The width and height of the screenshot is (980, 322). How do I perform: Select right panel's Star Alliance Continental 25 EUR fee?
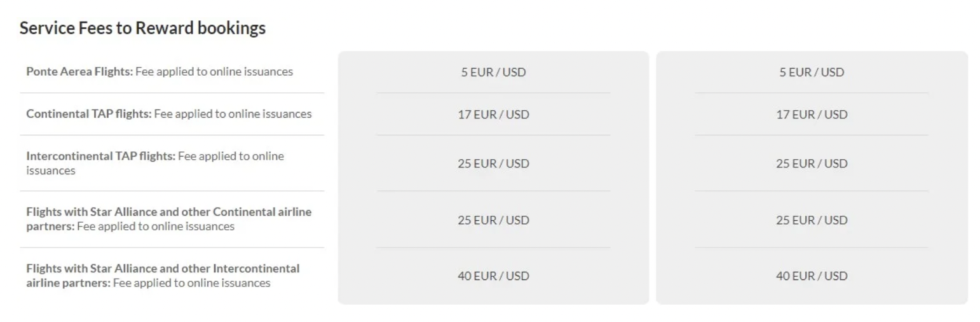[812, 220]
